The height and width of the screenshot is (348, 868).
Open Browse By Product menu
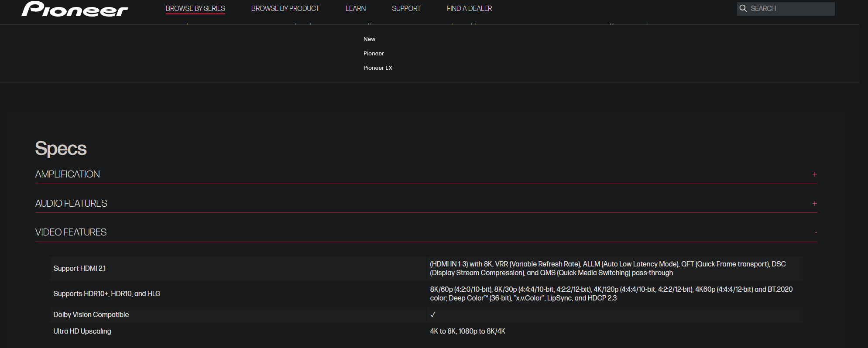coord(285,8)
